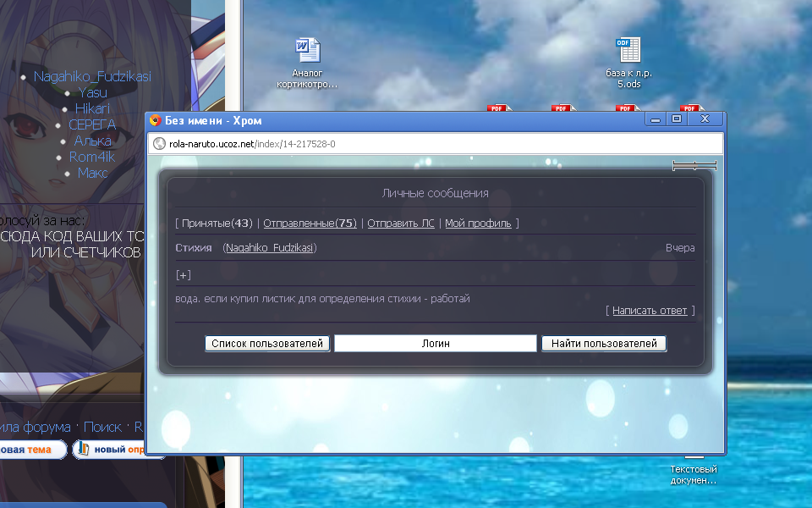This screenshot has width=812, height=508.
Task: Click the Найти пользователей button
Action: pyautogui.click(x=604, y=343)
